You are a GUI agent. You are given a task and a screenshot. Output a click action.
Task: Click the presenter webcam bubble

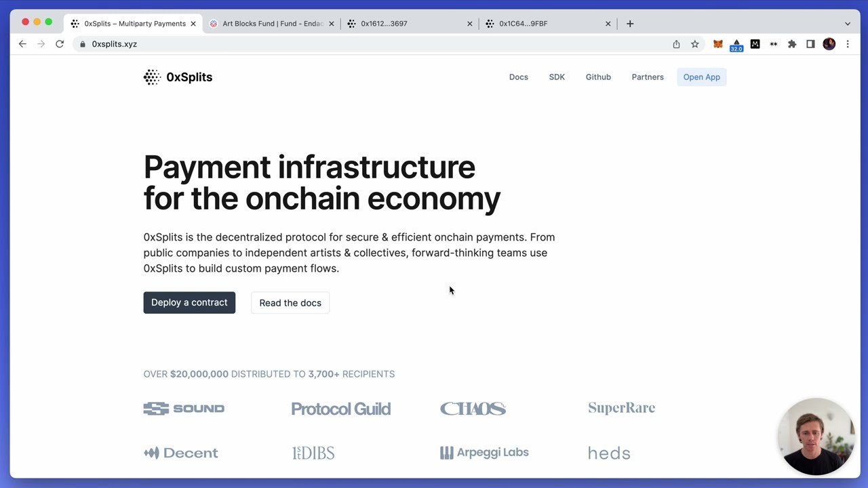coord(816,436)
